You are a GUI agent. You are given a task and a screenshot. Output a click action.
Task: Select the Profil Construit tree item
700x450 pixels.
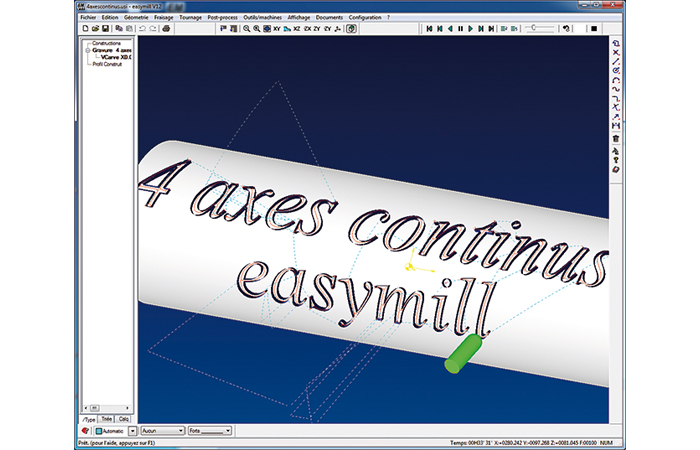pyautogui.click(x=107, y=64)
